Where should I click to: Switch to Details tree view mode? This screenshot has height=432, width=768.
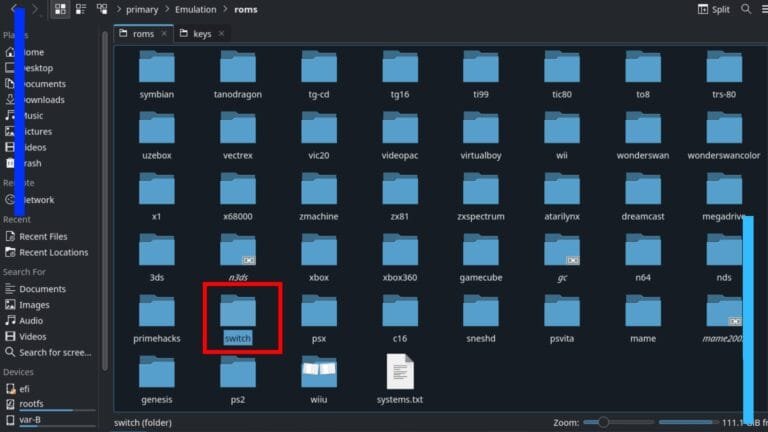[102, 9]
